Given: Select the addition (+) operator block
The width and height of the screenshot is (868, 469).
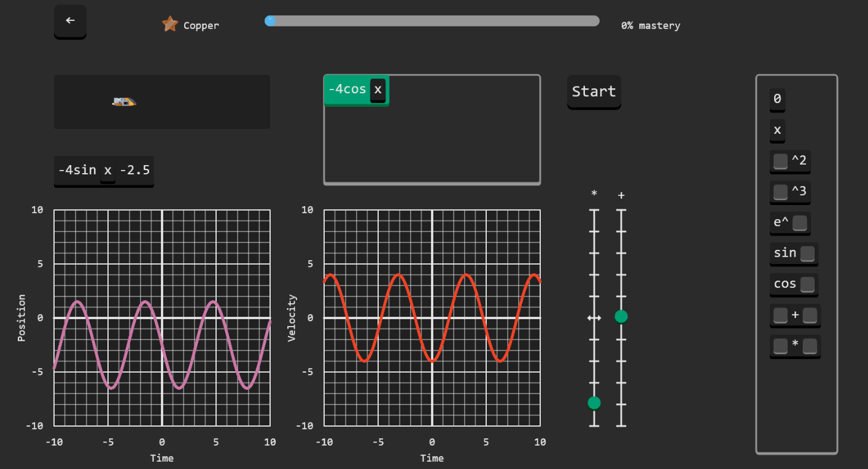Looking at the screenshot, I should coord(795,316).
